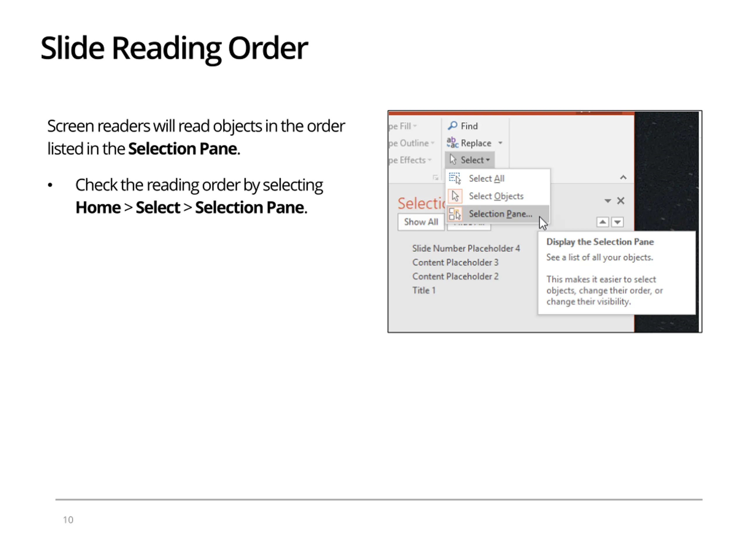Click the Selection Pane icon
This screenshot has width=747, height=560.
pyautogui.click(x=455, y=214)
